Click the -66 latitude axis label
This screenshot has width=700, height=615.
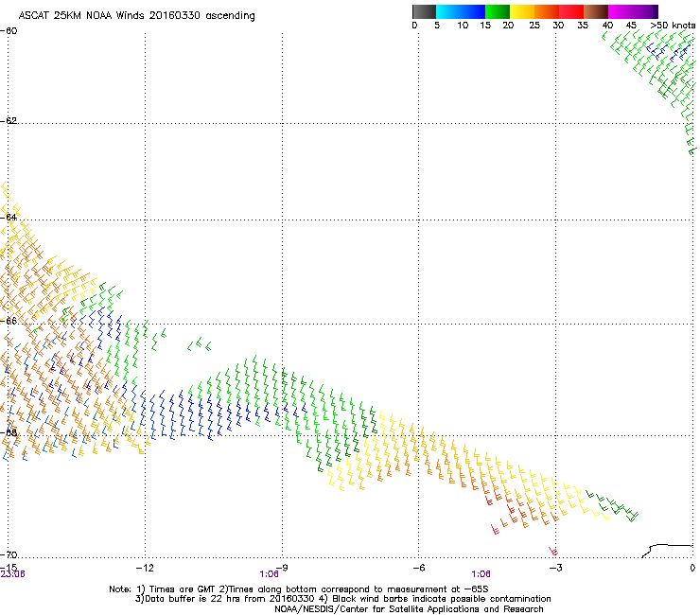(9, 321)
